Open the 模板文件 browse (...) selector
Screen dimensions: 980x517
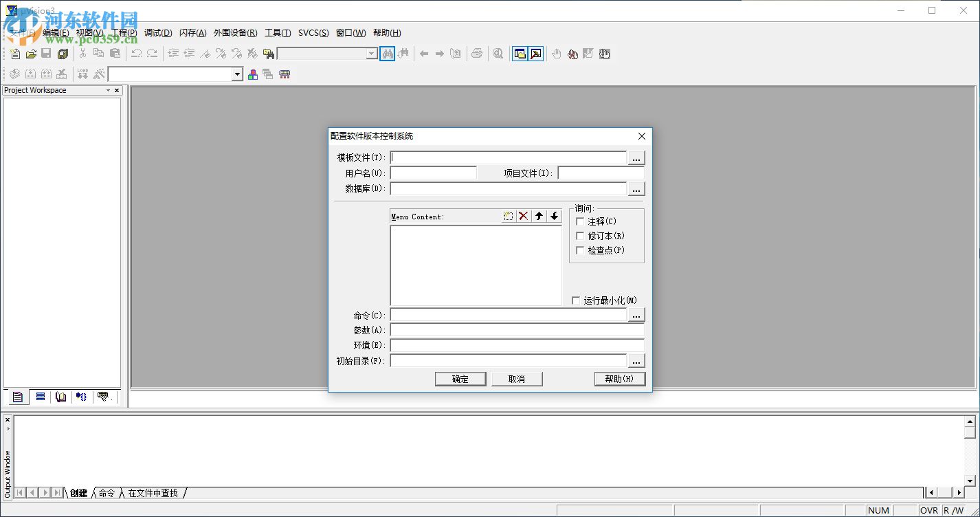[636, 157]
